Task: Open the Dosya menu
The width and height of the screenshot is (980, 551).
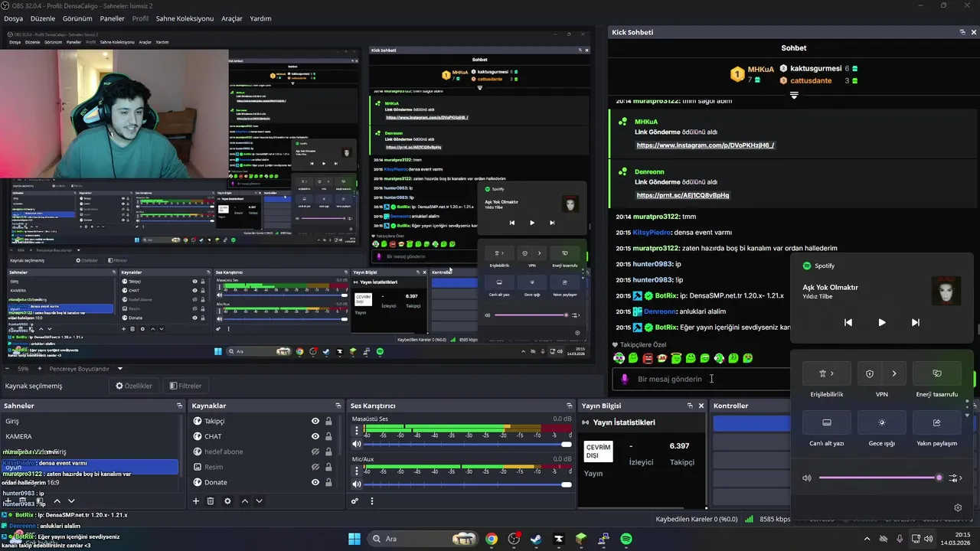Action: (x=13, y=18)
